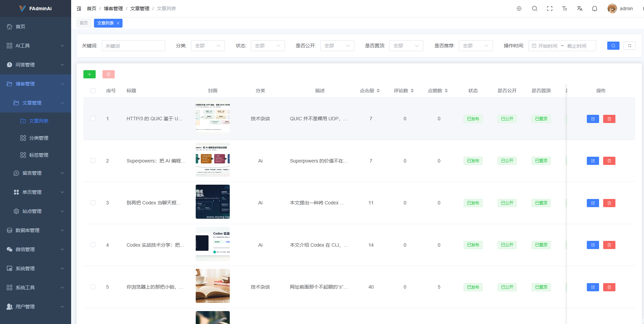Go to 首页 in the sidebar

pos(35,27)
